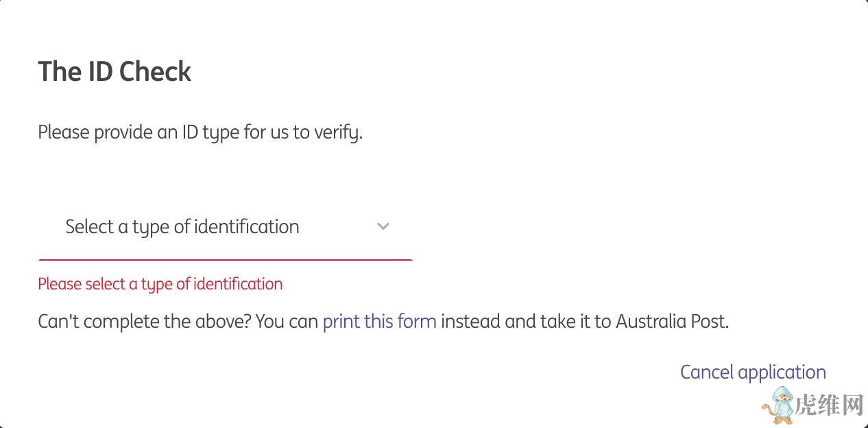This screenshot has height=428, width=868.
Task: Click the word identification in the dropdown placeholder
Action: pyautogui.click(x=246, y=227)
